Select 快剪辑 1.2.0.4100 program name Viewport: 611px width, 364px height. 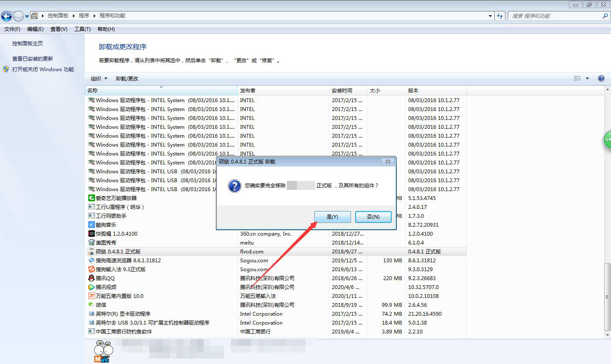pos(117,234)
